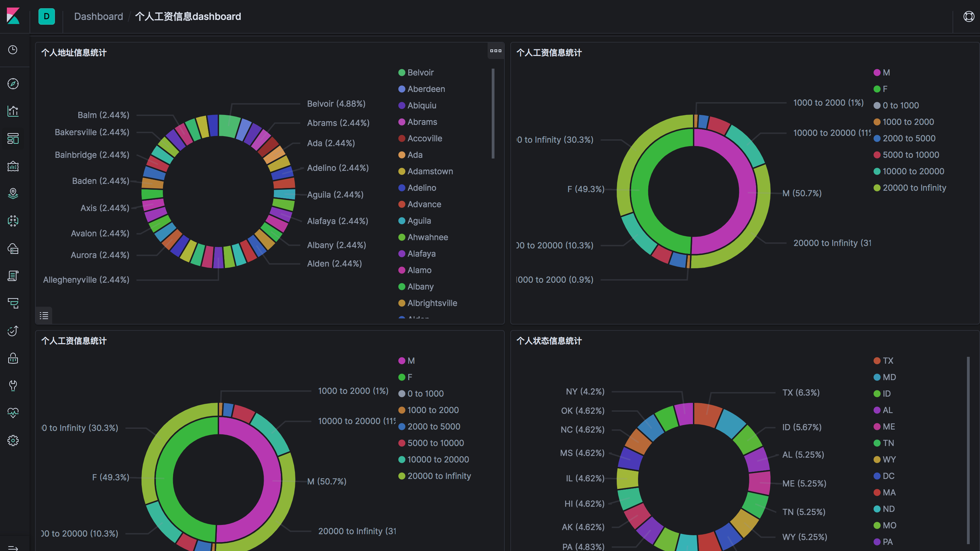Toggle the legend on the address pie panel
Image resolution: width=980 pixels, height=551 pixels.
44,315
